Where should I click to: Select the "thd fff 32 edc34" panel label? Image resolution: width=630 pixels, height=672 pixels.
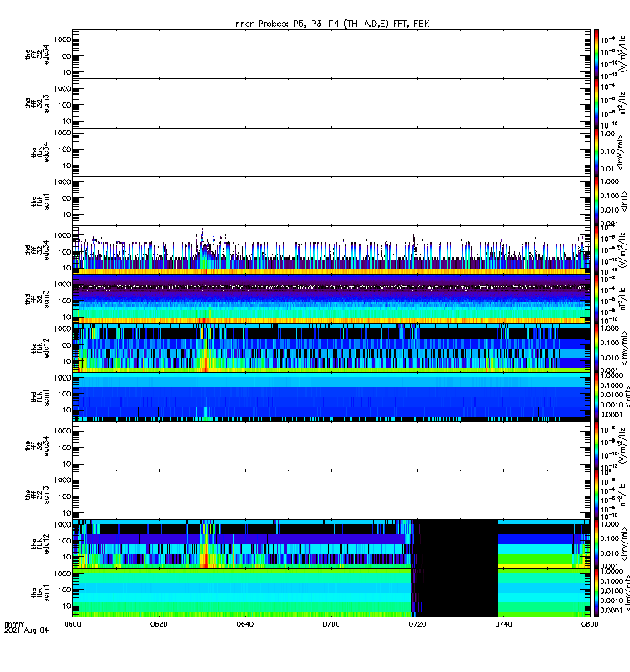37,250
